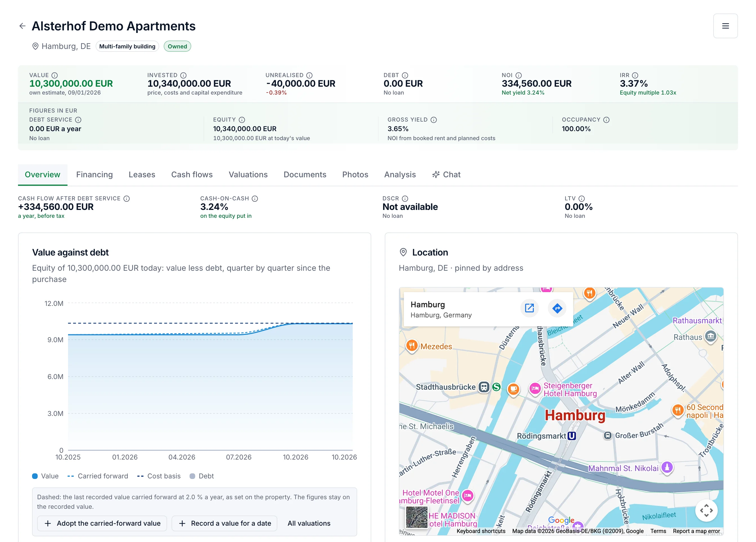The width and height of the screenshot is (756, 542).
Task: Show info icon next to CASH-ON-CASH
Action: pyautogui.click(x=255, y=199)
